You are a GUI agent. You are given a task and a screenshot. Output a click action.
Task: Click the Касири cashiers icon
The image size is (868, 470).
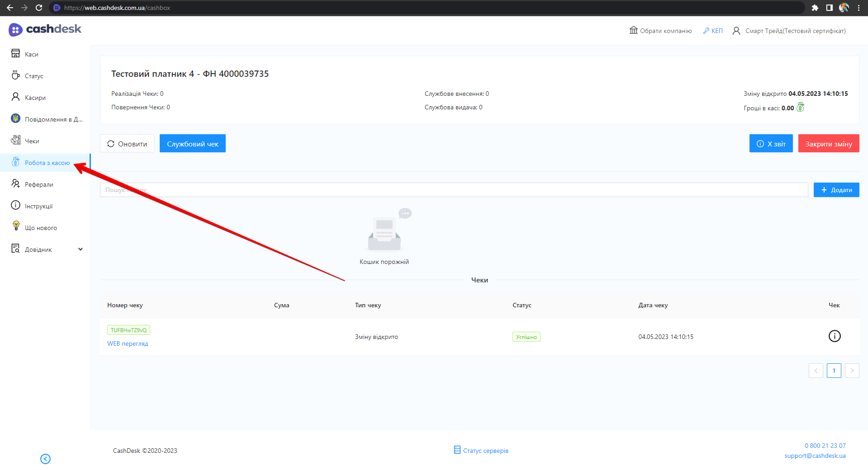click(x=15, y=97)
